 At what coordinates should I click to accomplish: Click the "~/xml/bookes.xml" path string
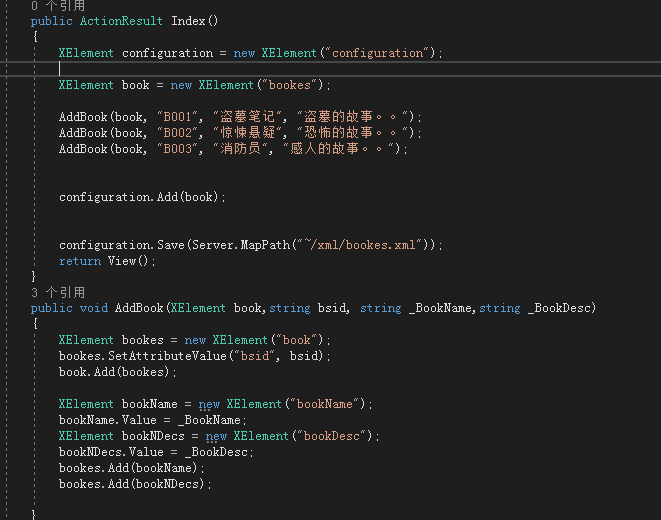click(362, 245)
